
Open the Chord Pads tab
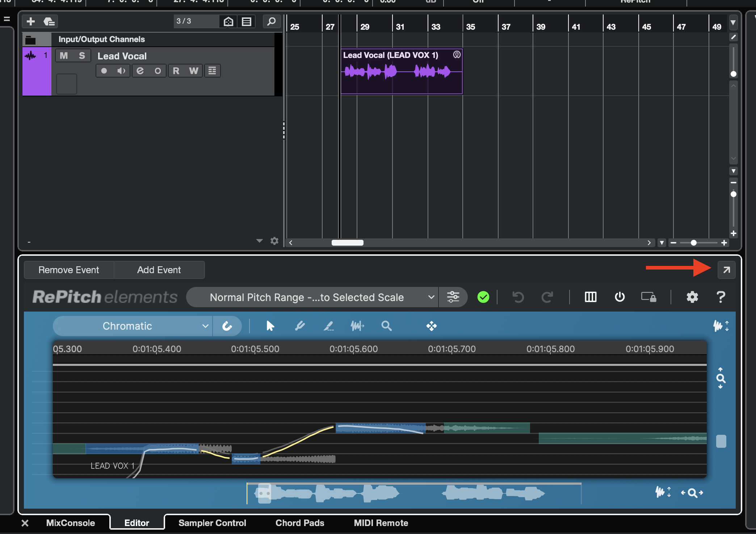(300, 523)
